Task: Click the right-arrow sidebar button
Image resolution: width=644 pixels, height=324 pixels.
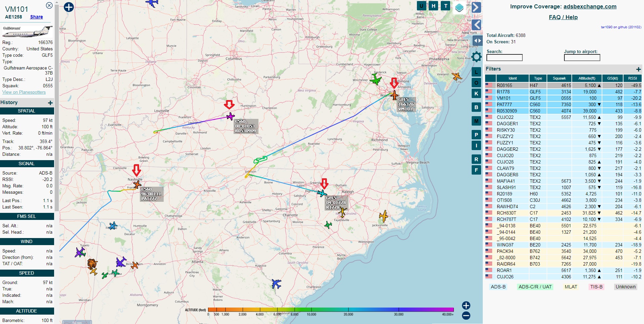Action: click(476, 7)
